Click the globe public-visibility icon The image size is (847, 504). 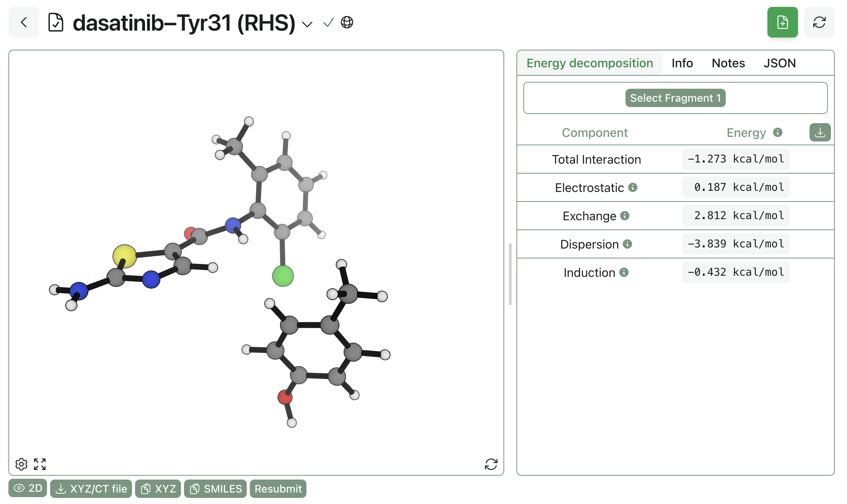[x=347, y=22]
